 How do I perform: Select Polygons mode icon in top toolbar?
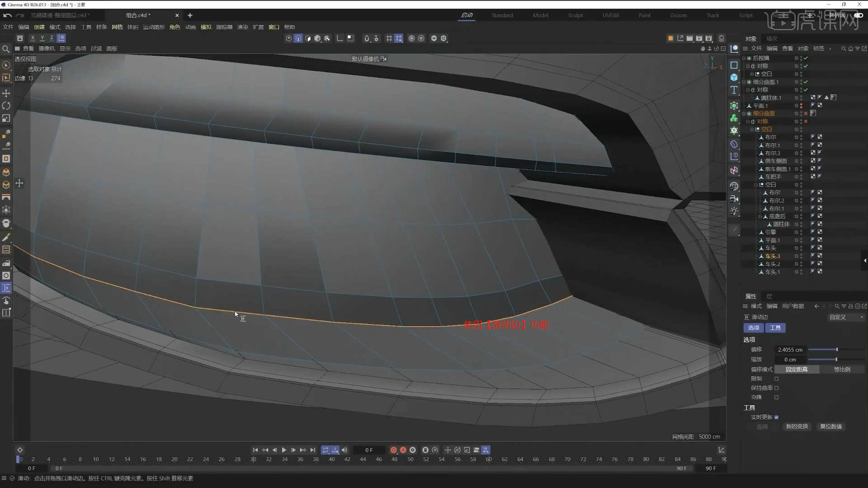(308, 38)
